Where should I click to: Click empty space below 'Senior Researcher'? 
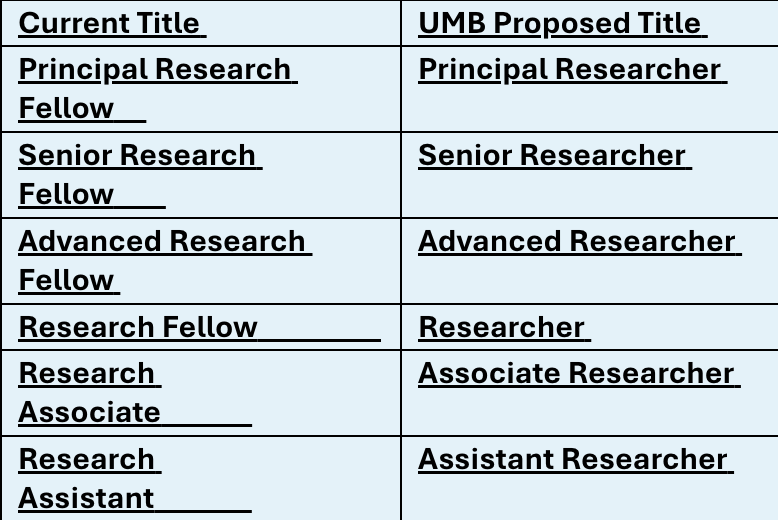589,195
